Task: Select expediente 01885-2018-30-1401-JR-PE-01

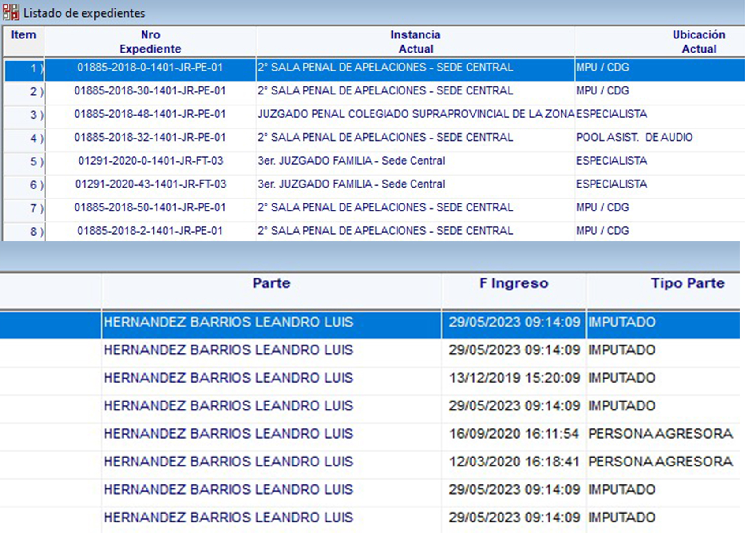Action: (x=150, y=91)
